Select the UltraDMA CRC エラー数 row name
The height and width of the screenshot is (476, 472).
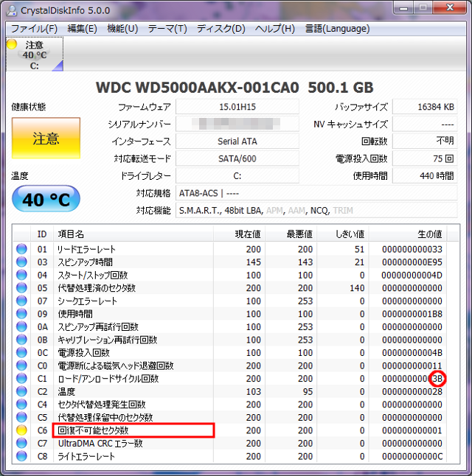100,444
